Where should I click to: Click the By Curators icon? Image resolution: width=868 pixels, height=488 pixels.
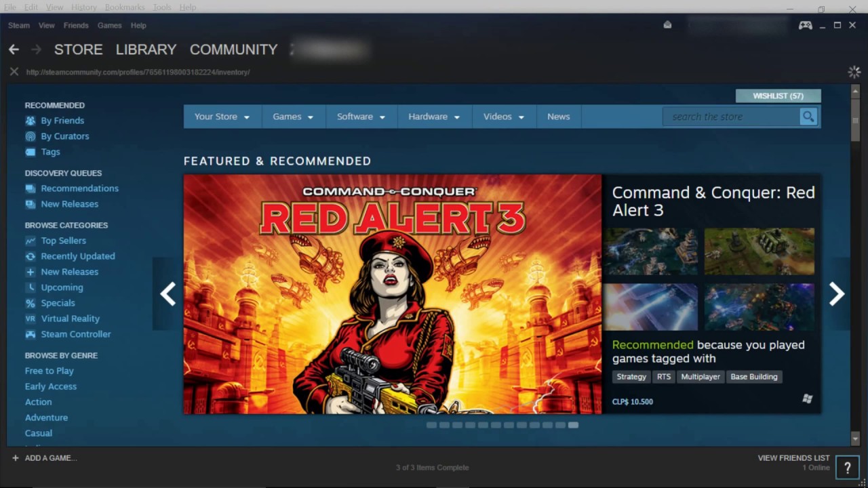point(31,136)
